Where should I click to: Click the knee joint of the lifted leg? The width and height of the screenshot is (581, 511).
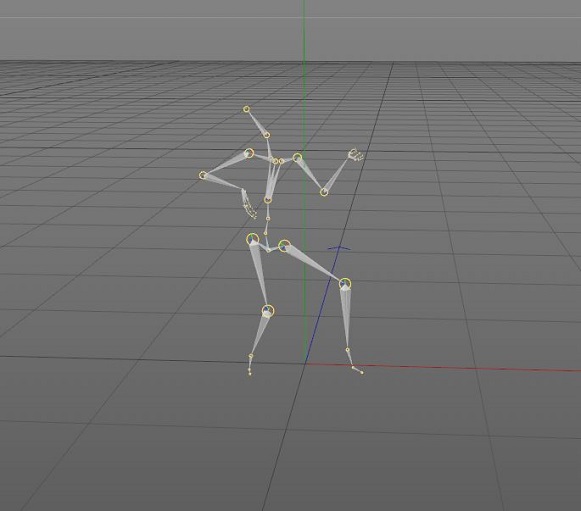coord(345,283)
